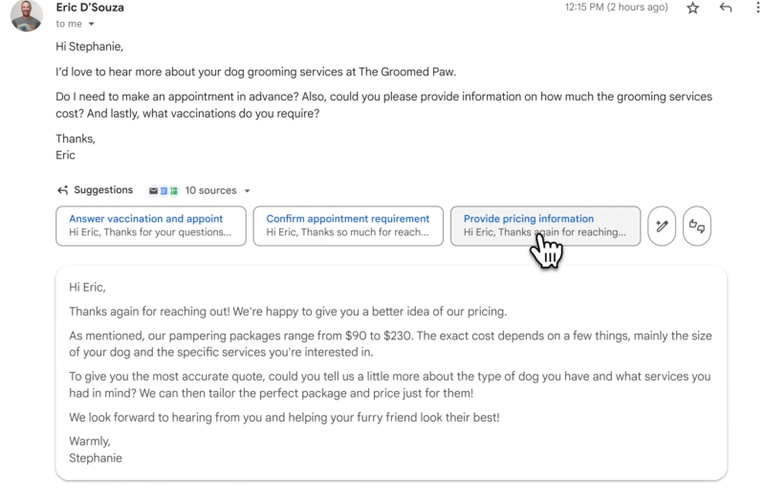Click the sender name Eric D'Souza
Viewport: 765px width, 500px height.
90,7
